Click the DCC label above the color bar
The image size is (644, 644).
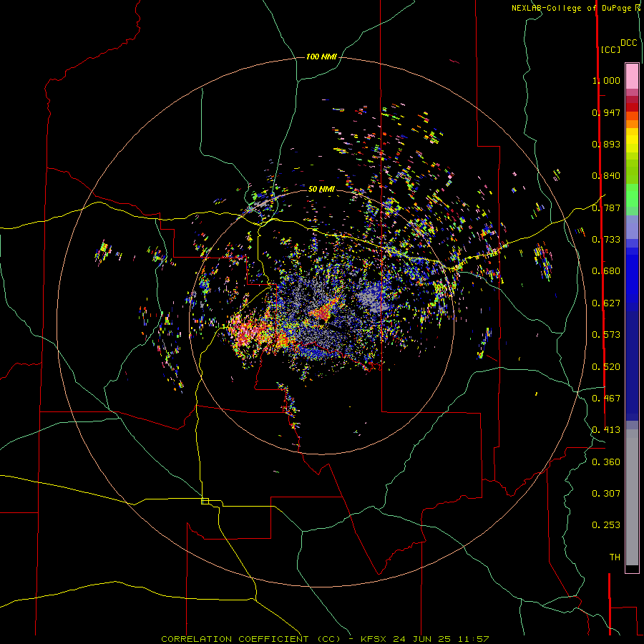coord(628,43)
